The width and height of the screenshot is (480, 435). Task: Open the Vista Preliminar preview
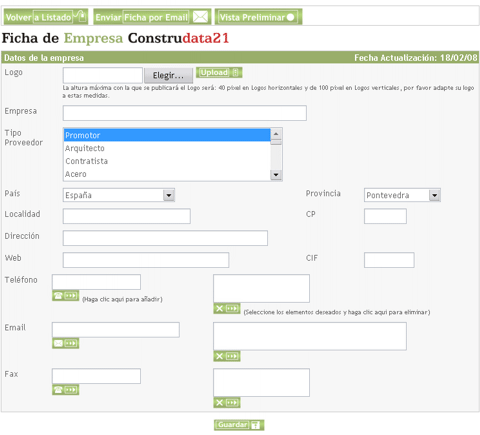pos(258,17)
